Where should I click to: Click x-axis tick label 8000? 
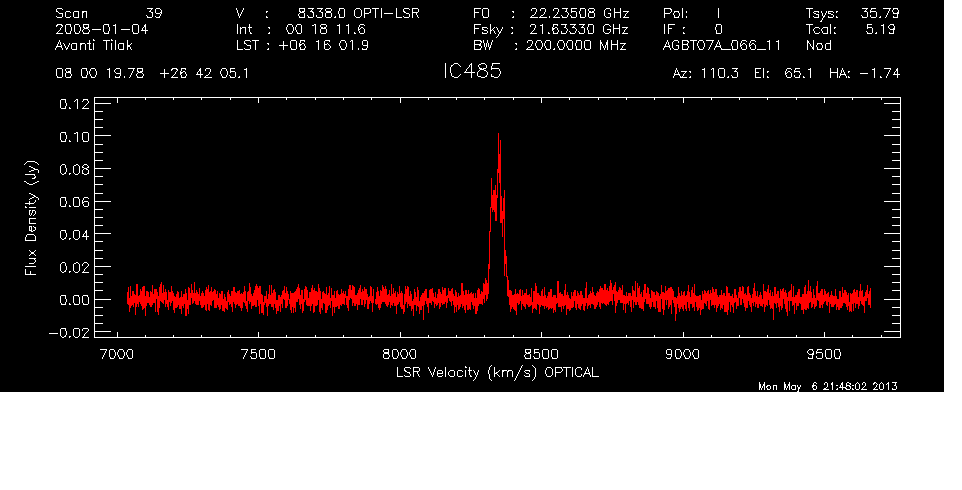click(x=400, y=354)
